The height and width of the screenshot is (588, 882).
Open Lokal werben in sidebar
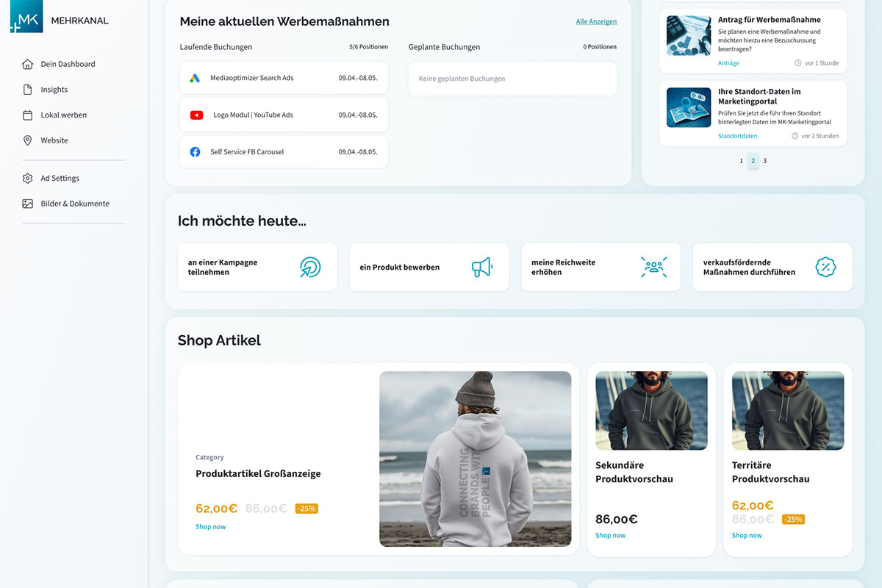click(x=63, y=115)
